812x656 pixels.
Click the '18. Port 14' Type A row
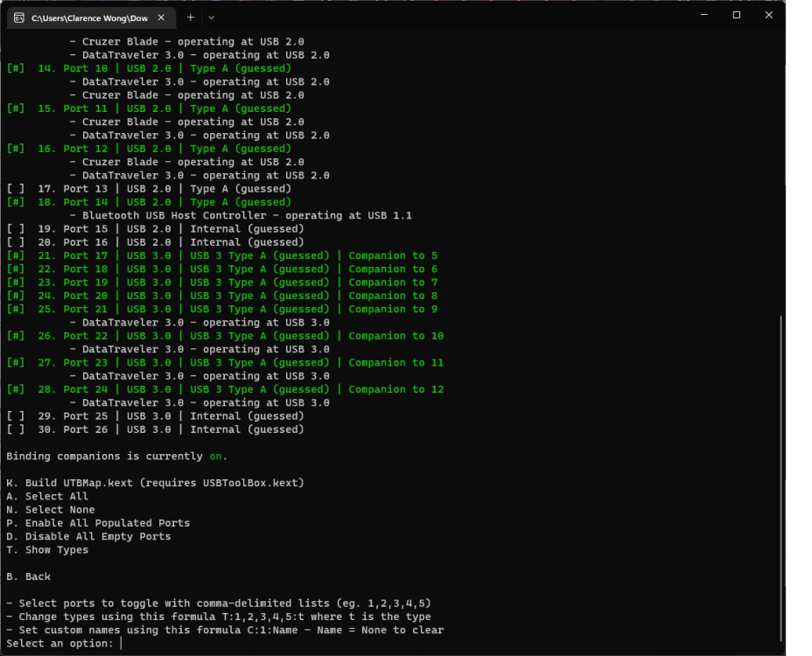(149, 202)
